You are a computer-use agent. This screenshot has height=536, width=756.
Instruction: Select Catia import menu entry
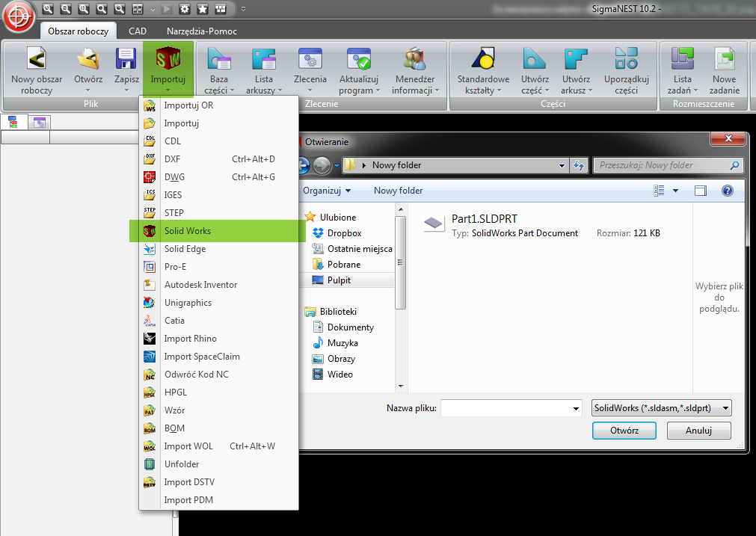[219, 321]
